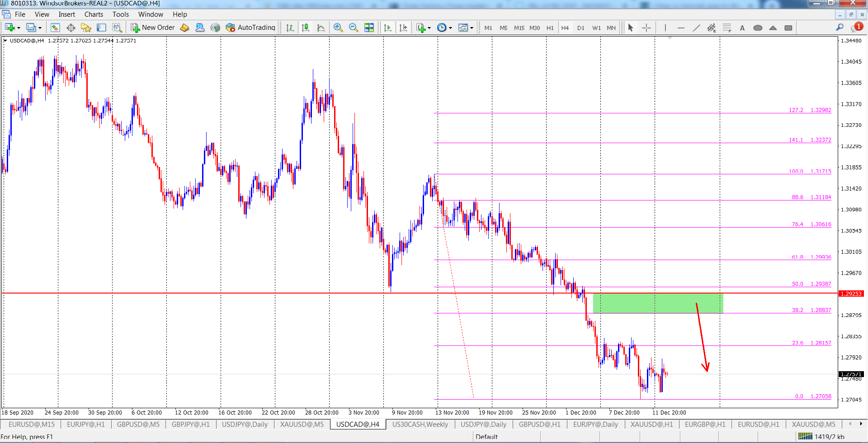Select the text label tool
The image size is (868, 443).
tap(742, 28)
